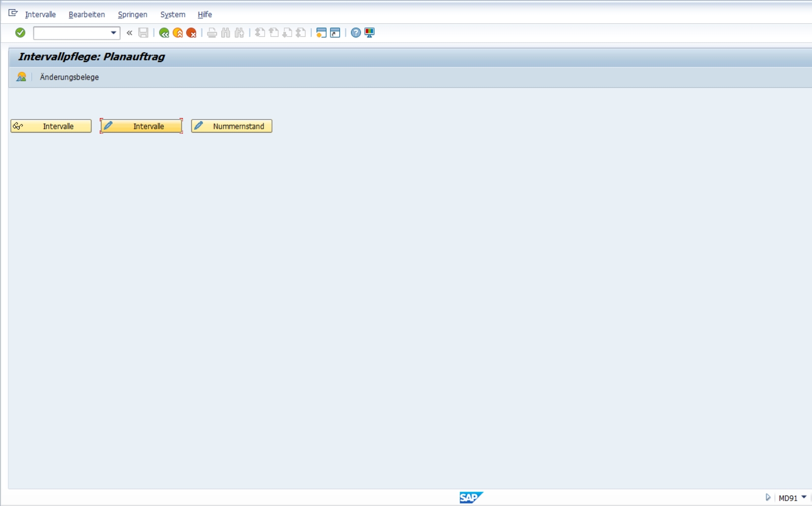Image resolution: width=812 pixels, height=506 pixels.
Task: Display Intervalle with glasses button
Action: pyautogui.click(x=51, y=126)
